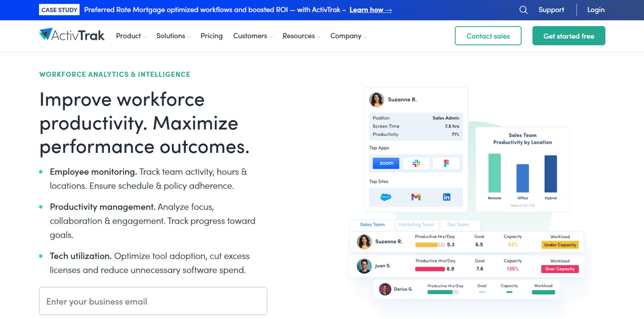The width and height of the screenshot is (644, 319).
Task: Click the LinkedIn site icon
Action: click(446, 197)
